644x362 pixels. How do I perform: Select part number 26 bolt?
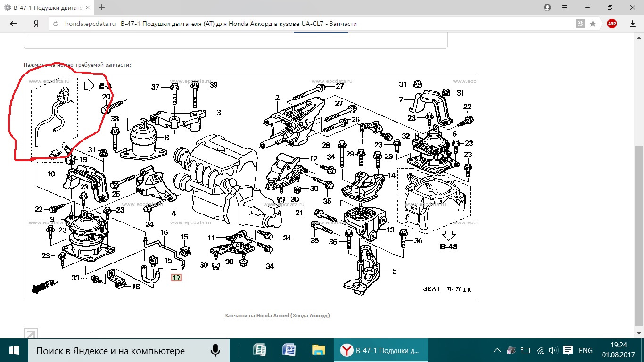[x=355, y=119]
